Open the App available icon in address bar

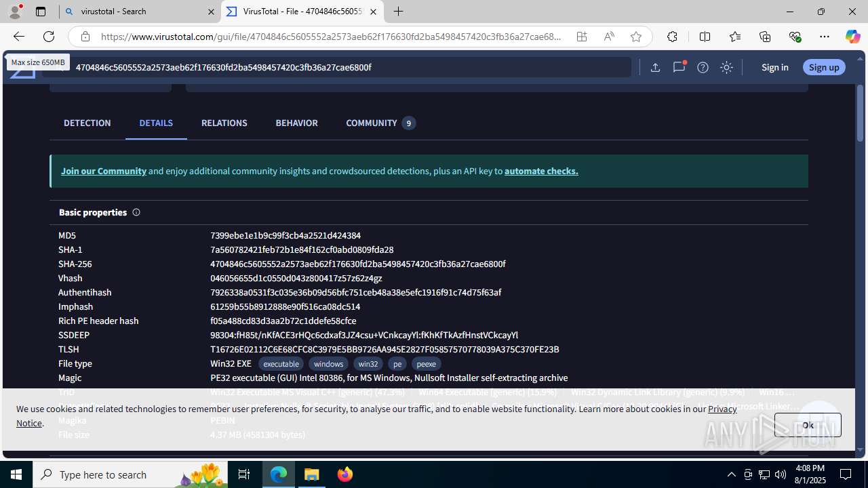coord(582,37)
